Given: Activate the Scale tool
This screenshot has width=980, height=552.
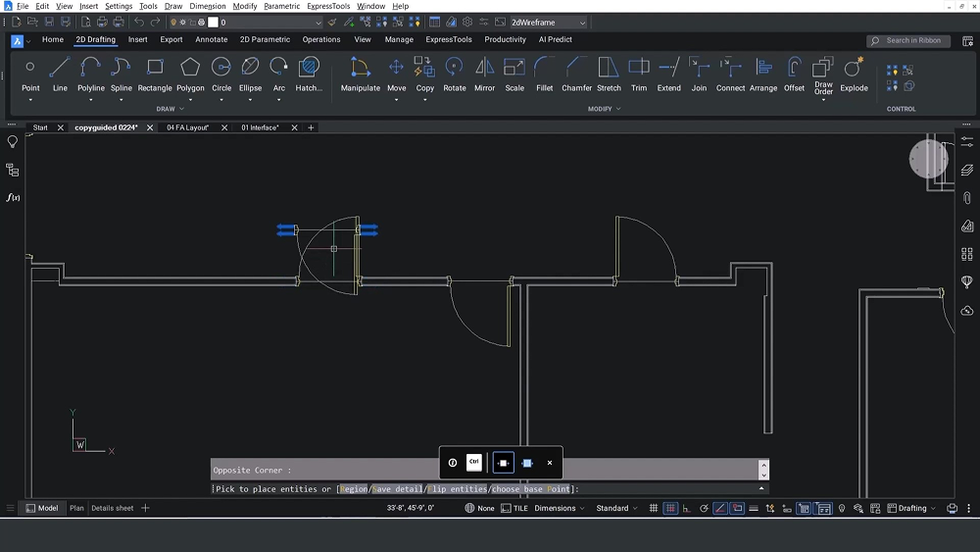Looking at the screenshot, I should click(x=514, y=75).
